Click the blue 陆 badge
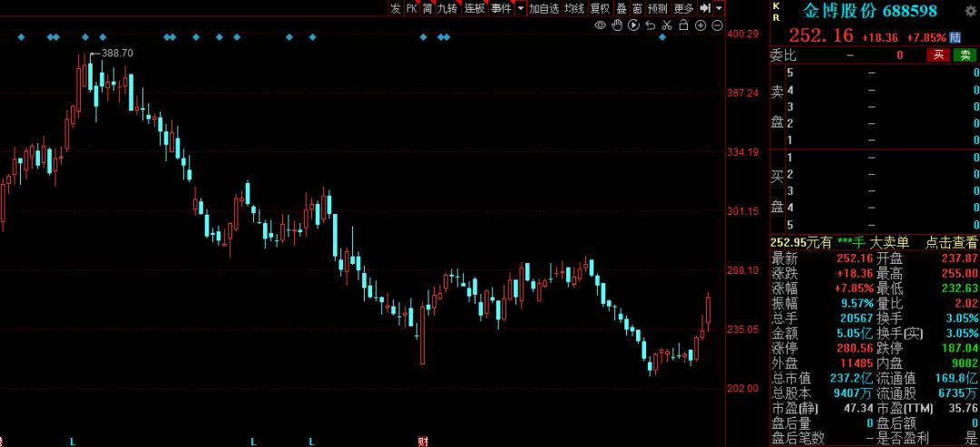 click(x=955, y=37)
